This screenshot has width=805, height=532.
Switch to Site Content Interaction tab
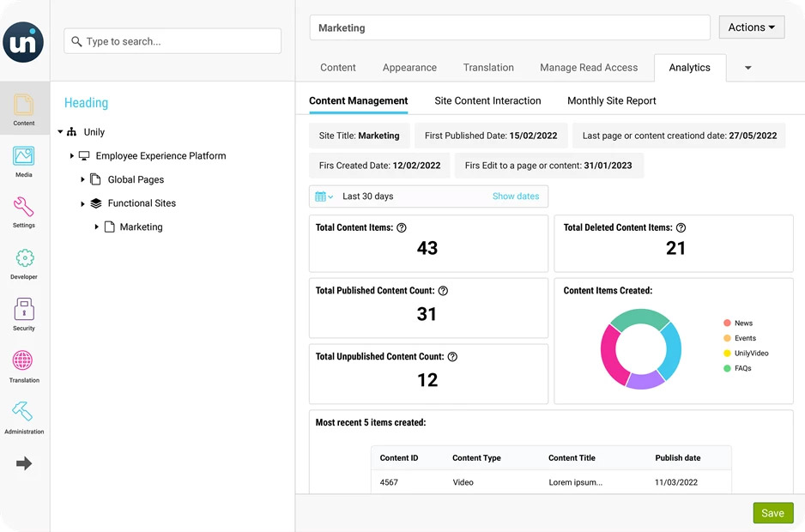(487, 100)
